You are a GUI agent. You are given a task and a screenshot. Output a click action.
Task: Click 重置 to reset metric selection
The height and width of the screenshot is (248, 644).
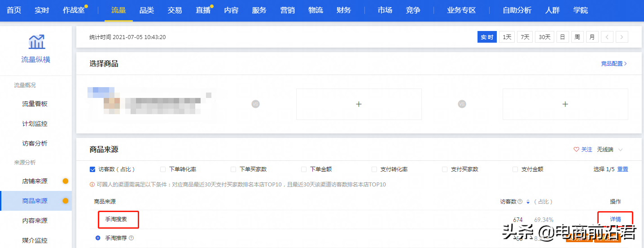point(622,169)
